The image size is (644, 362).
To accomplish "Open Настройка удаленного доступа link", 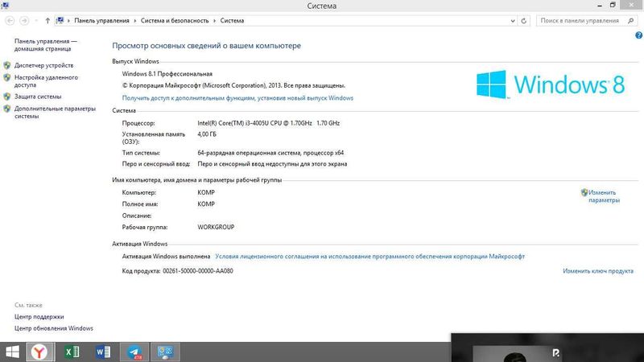I will tap(46, 81).
